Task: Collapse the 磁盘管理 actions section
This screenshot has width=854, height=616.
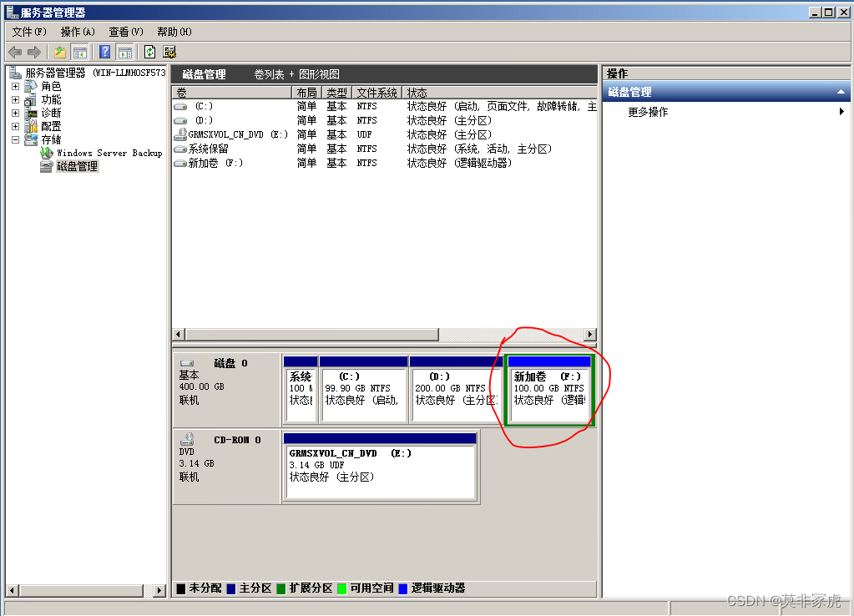Action: (841, 92)
